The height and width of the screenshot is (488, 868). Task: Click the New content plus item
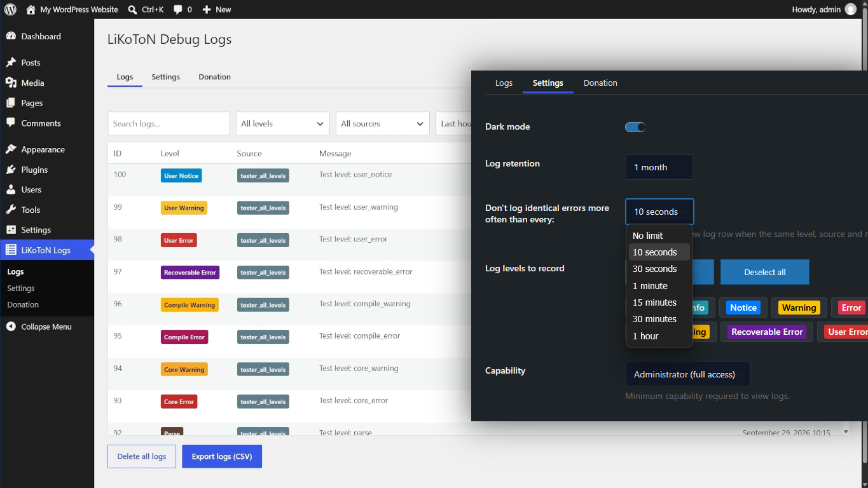[x=217, y=10]
